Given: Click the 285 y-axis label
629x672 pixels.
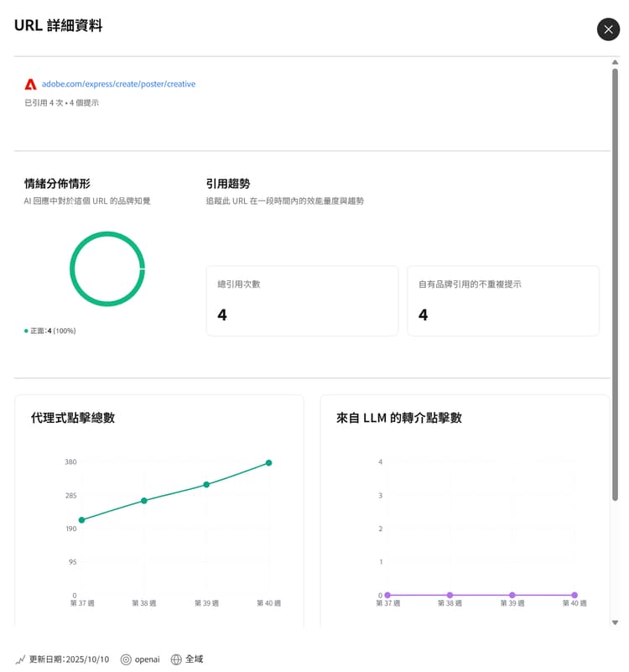Looking at the screenshot, I should point(70,496).
